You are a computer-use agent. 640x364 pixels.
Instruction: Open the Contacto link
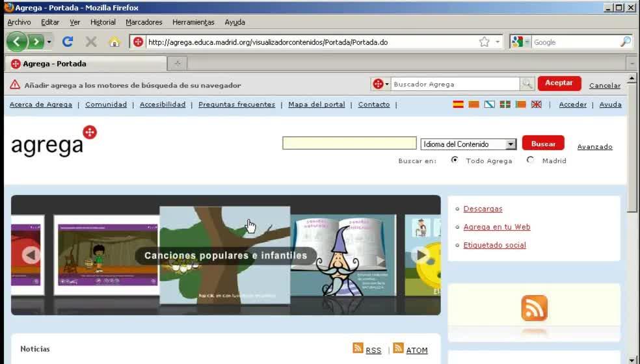pos(374,105)
